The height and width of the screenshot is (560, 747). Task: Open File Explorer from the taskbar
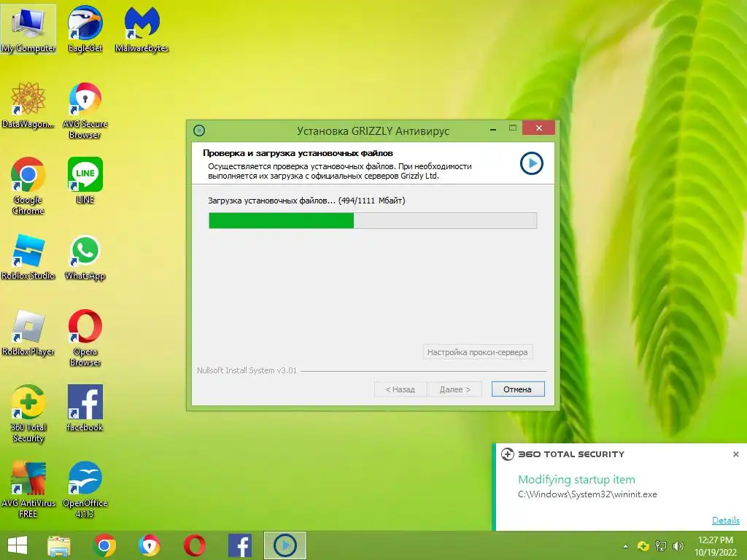[59, 545]
